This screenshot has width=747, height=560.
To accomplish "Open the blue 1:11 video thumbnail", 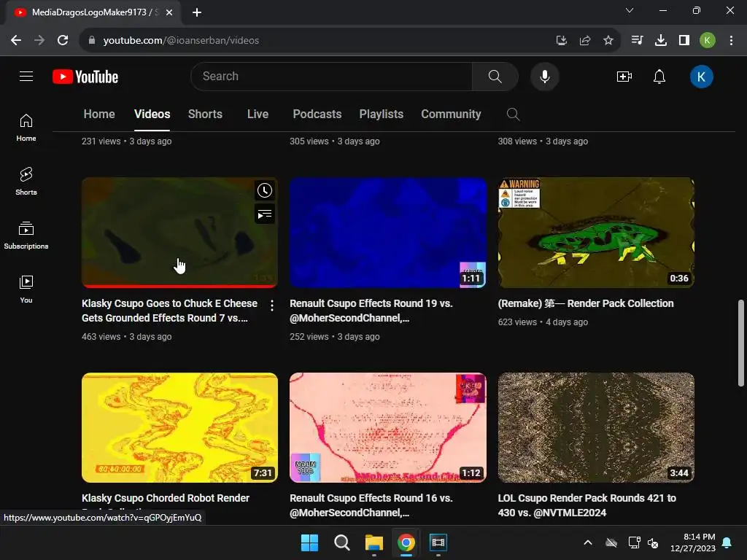I will click(388, 233).
